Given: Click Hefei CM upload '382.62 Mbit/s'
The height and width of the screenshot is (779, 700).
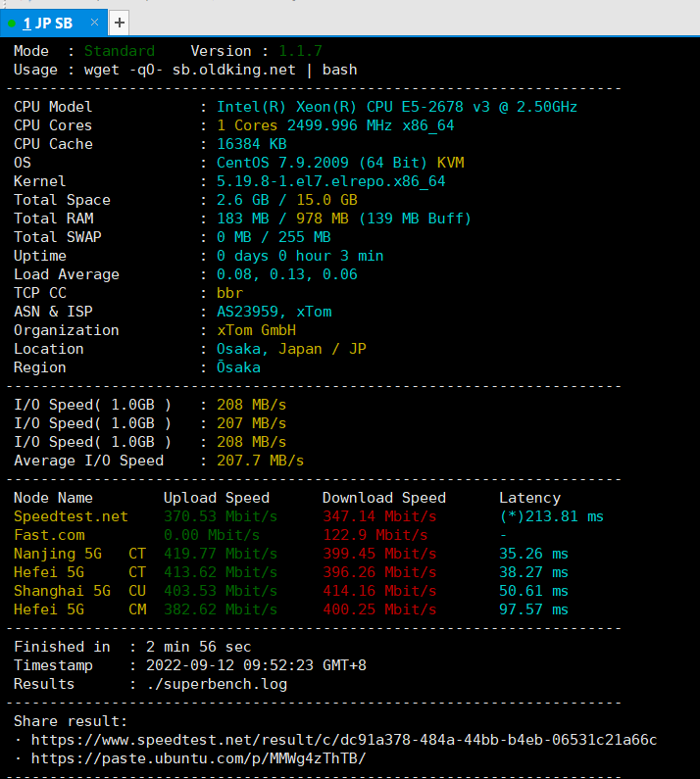Looking at the screenshot, I should tap(221, 609).
